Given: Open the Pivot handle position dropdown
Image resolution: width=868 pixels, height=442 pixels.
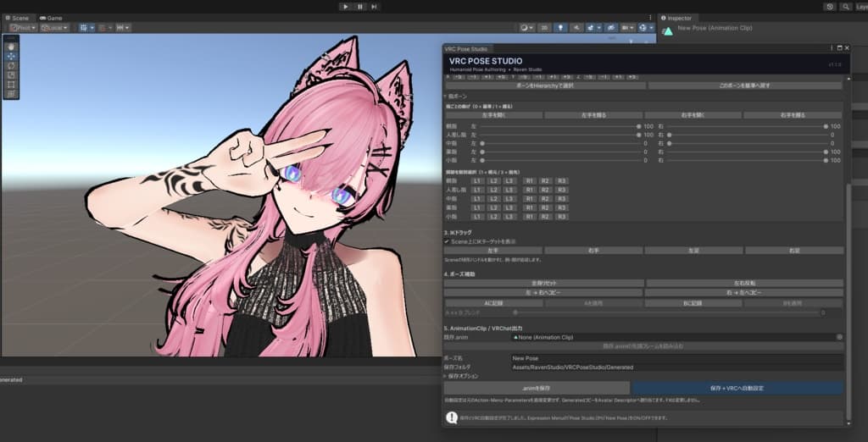Looking at the screenshot, I should click(23, 28).
